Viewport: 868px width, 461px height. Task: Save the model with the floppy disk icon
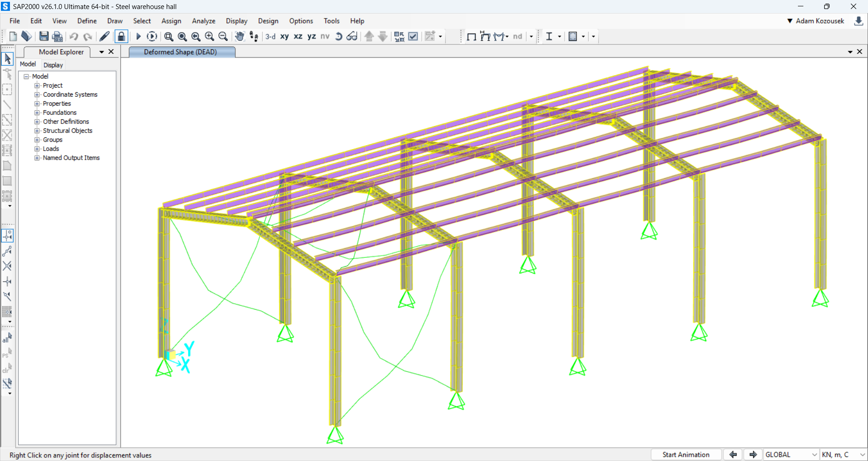click(44, 37)
